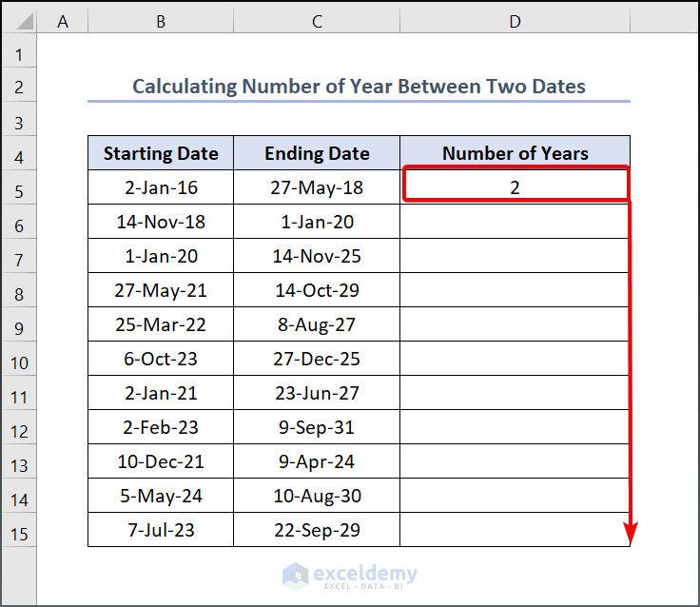The image size is (700, 607).
Task: Select cell containing 25-Mar-22
Action: tap(161, 324)
